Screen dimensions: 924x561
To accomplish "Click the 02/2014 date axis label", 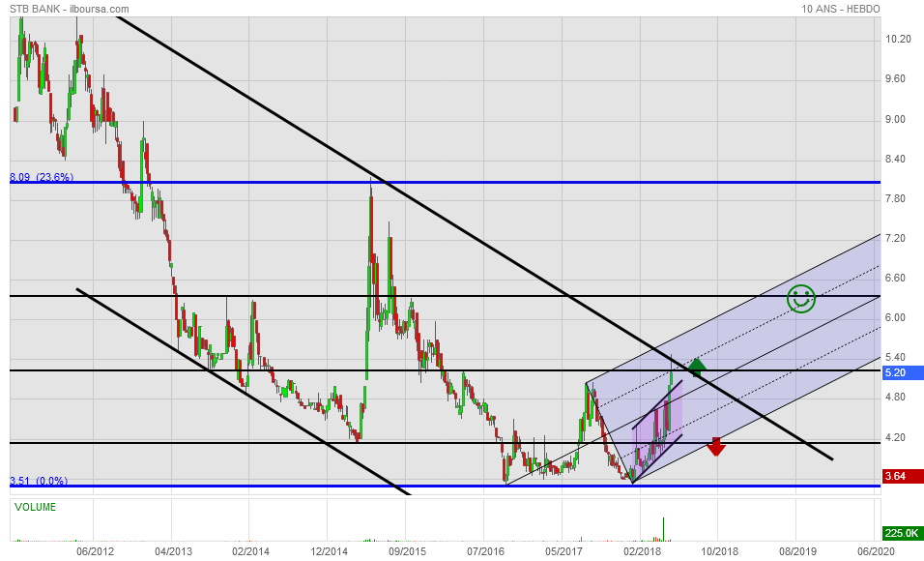I will tap(251, 551).
